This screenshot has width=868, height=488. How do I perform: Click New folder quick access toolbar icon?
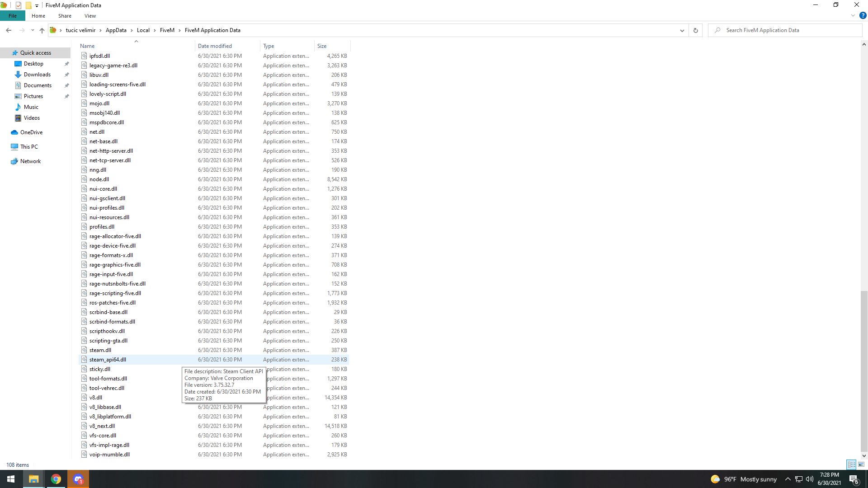point(28,5)
